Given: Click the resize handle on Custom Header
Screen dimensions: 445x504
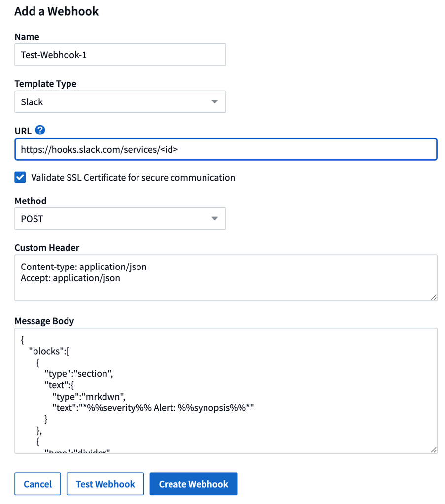Looking at the screenshot, I should coord(434,297).
